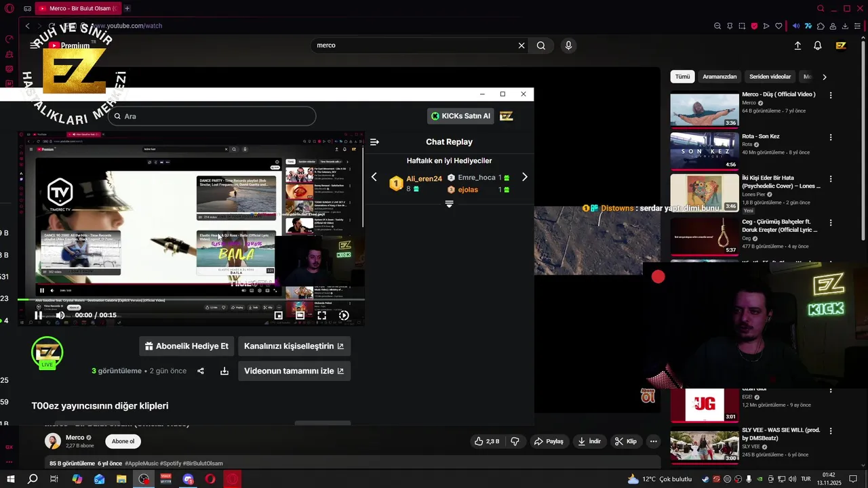The image size is (868, 488).
Task: Open the Opera GX menu logo
Action: (9, 8)
